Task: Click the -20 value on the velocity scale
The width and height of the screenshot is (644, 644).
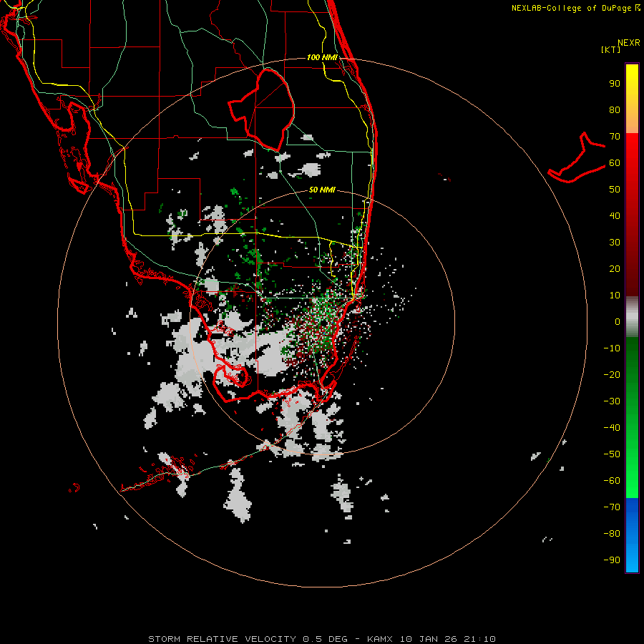Action: (x=612, y=374)
